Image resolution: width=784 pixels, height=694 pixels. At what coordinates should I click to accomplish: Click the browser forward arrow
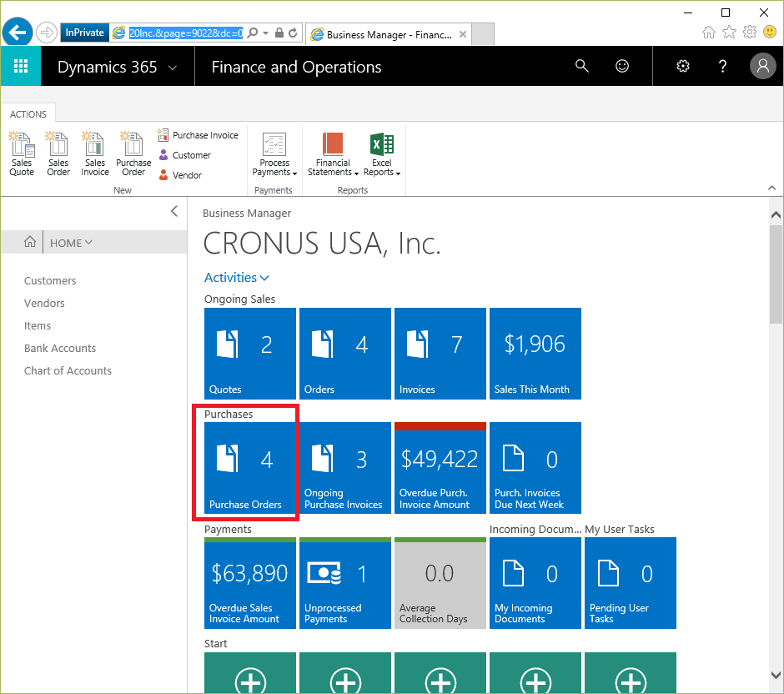pyautogui.click(x=47, y=33)
